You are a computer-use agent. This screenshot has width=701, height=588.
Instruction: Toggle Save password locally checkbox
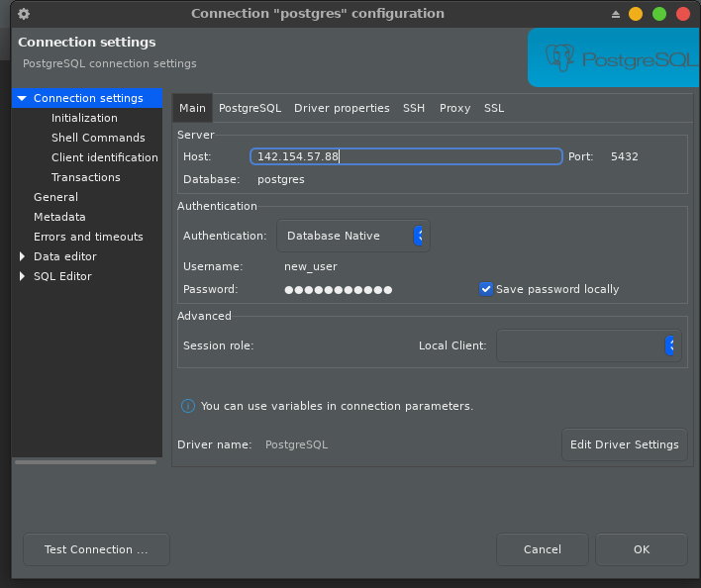pyautogui.click(x=486, y=289)
